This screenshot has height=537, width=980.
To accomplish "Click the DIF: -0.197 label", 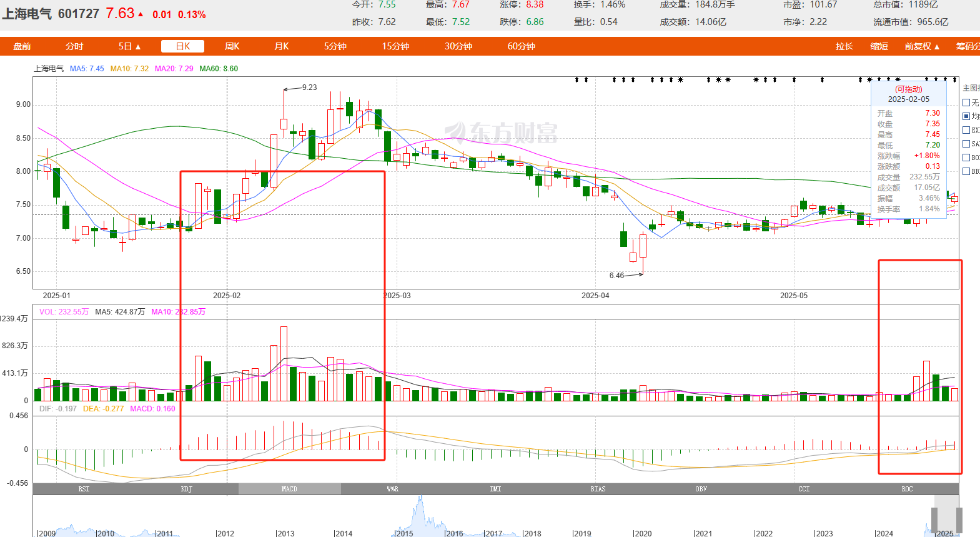I will coord(58,409).
